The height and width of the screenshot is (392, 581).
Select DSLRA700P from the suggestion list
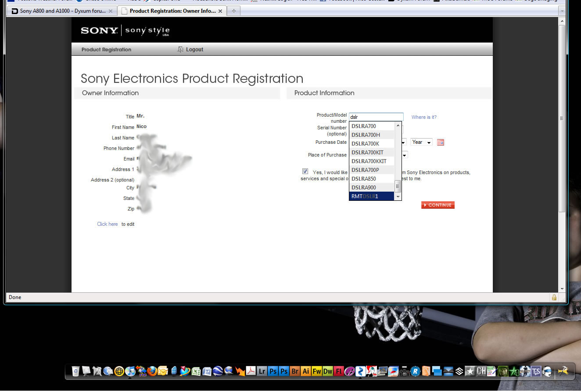372,170
